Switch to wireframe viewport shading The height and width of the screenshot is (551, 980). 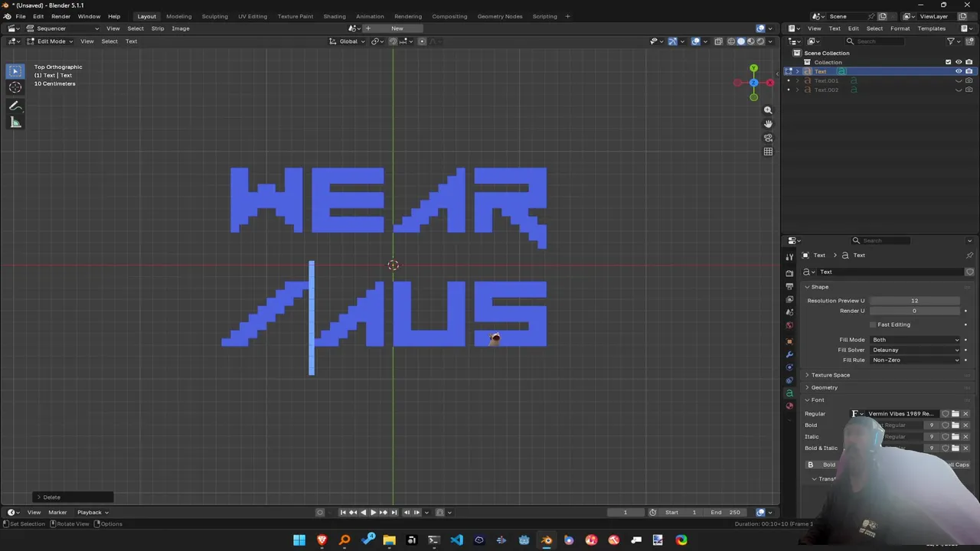tap(731, 41)
